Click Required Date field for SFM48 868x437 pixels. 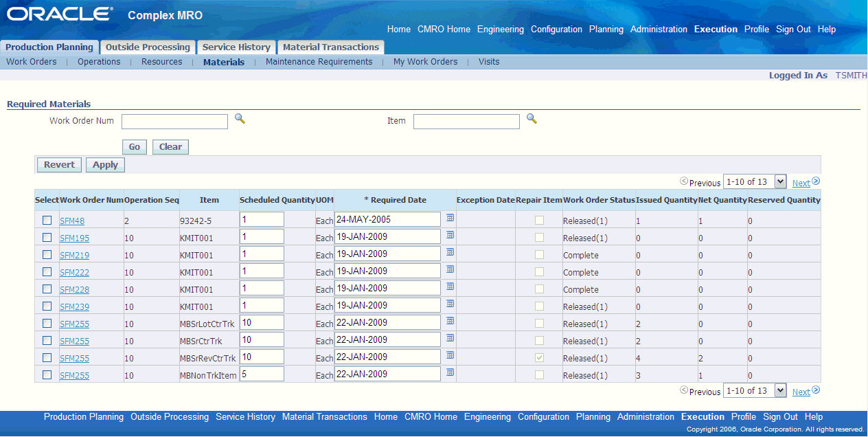click(387, 219)
